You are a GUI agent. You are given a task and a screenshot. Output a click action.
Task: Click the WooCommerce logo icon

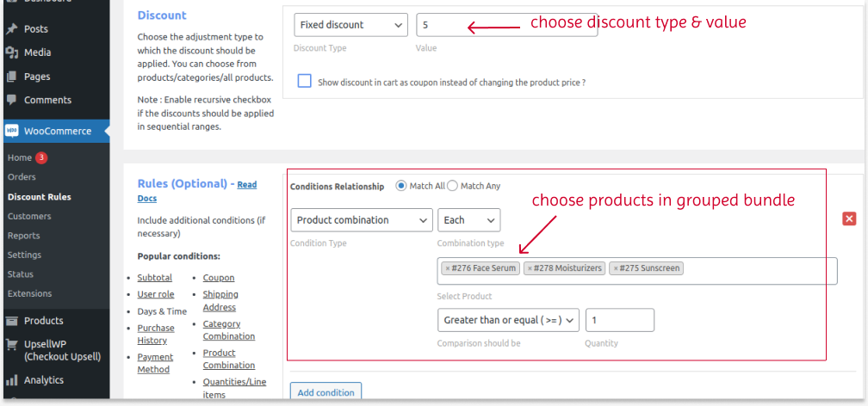(x=12, y=131)
